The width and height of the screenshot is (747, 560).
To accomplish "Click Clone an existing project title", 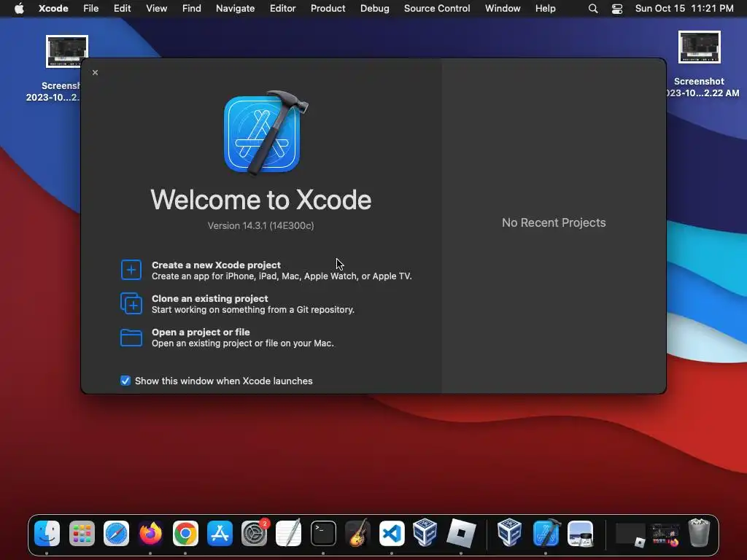I will click(x=209, y=298).
